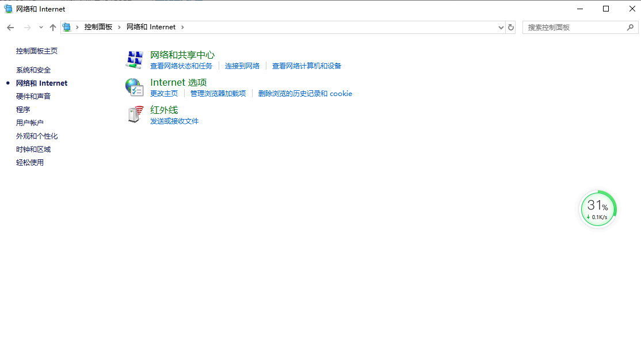Click the 红外线 device icon
This screenshot has width=641, height=364.
click(134, 114)
